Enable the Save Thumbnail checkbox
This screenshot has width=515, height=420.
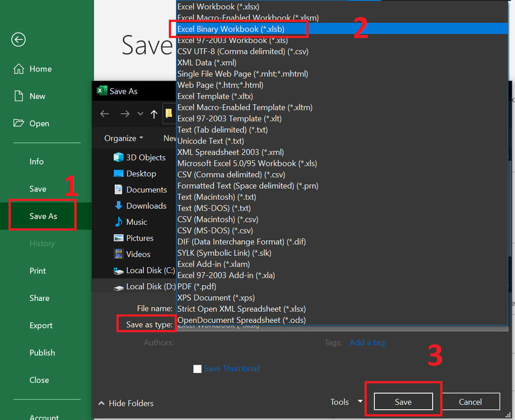[197, 369]
